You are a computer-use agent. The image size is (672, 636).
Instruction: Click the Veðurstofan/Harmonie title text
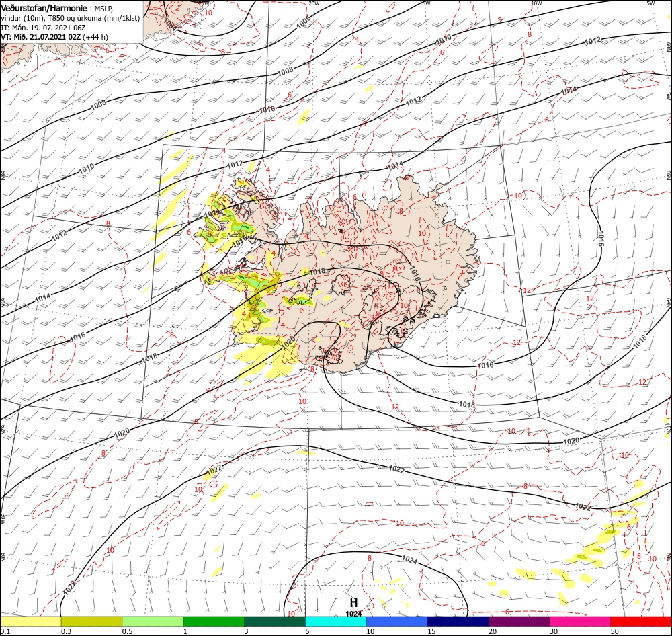(44, 8)
